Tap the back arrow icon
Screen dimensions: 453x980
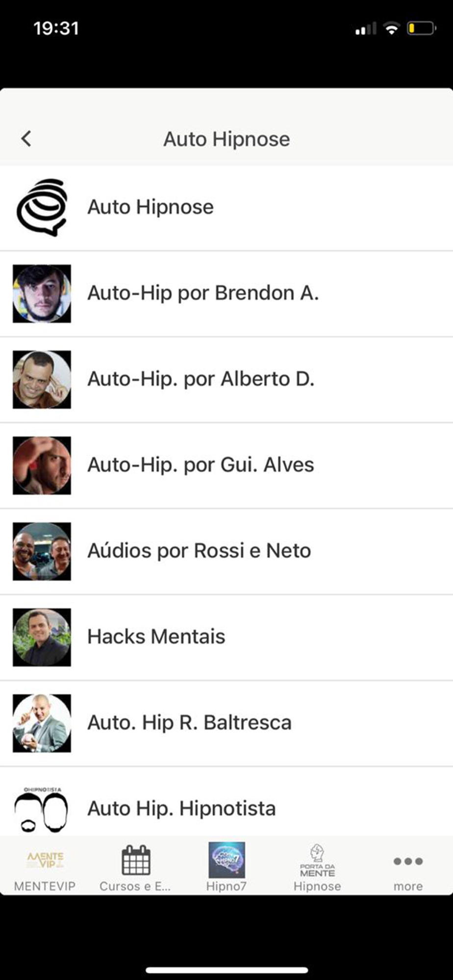coord(26,139)
